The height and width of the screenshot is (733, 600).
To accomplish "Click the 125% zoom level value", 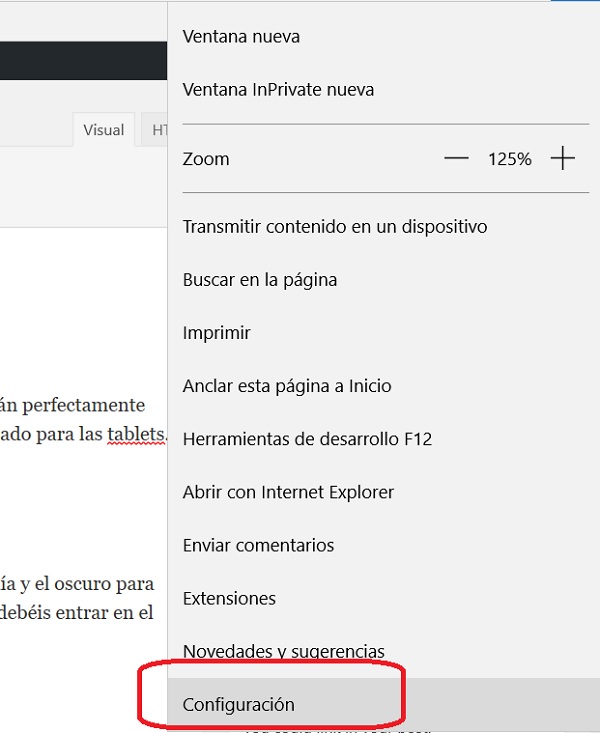I will click(509, 159).
